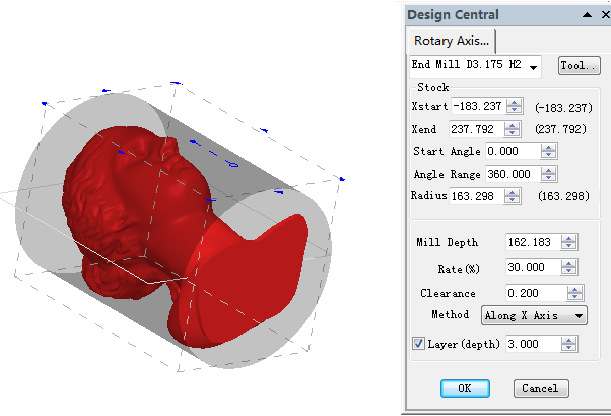Open the Method Along X Axis dropdown
611x416 pixels.
point(534,315)
